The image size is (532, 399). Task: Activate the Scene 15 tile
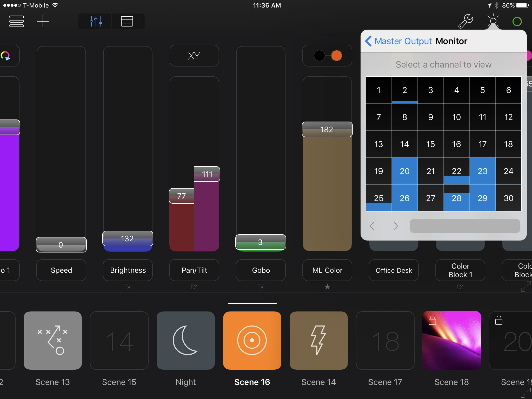pyautogui.click(x=119, y=340)
